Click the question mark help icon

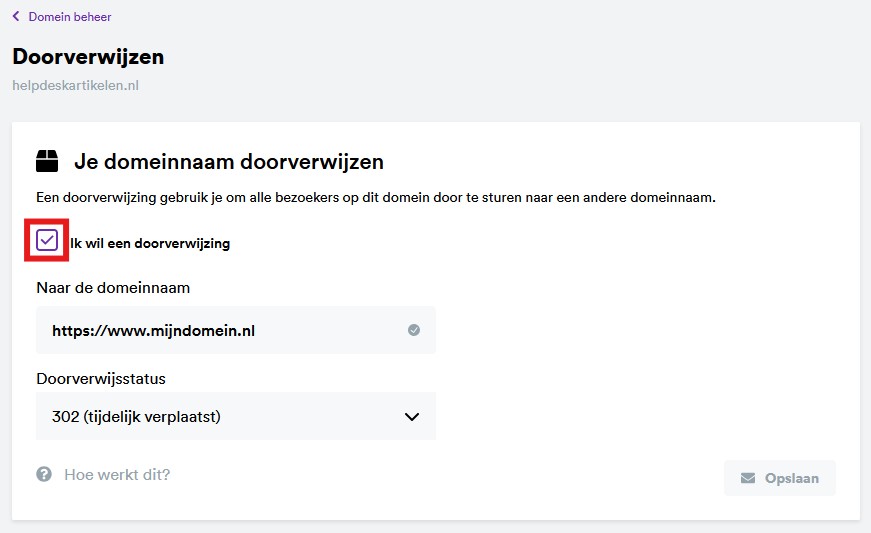click(x=44, y=475)
